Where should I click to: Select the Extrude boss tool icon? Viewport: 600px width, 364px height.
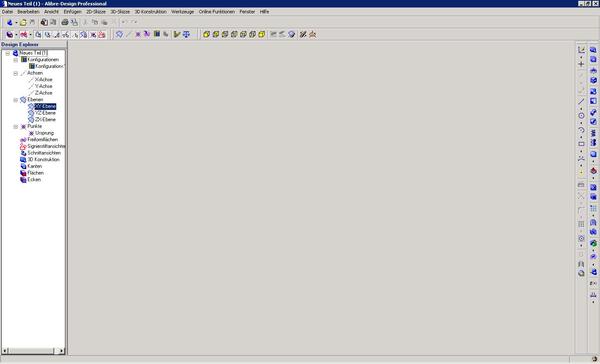(593, 50)
